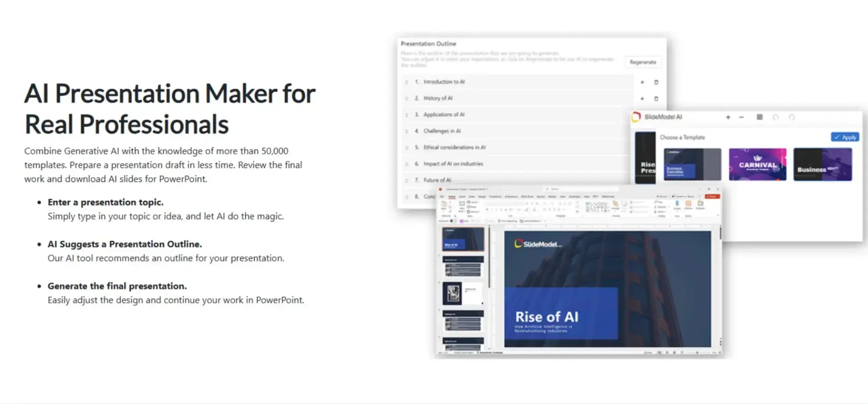Image resolution: width=868 pixels, height=404 pixels.
Task: Click the Rise of AI slide title
Action: pos(547,317)
